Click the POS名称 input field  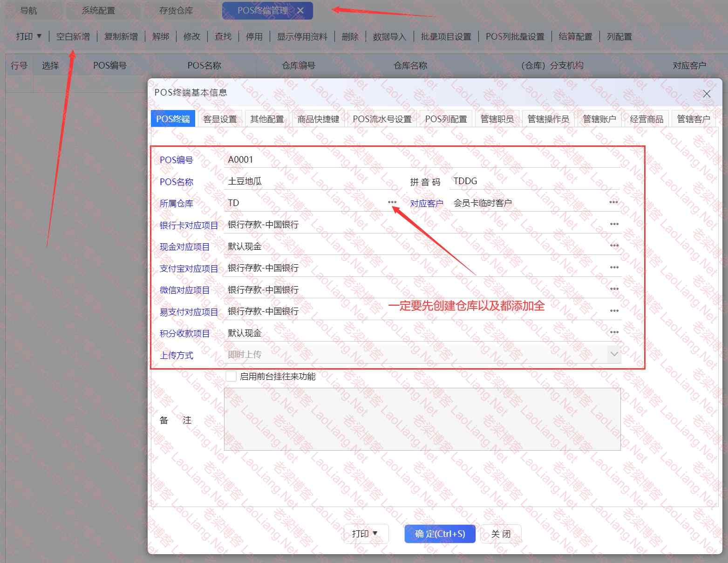(312, 181)
